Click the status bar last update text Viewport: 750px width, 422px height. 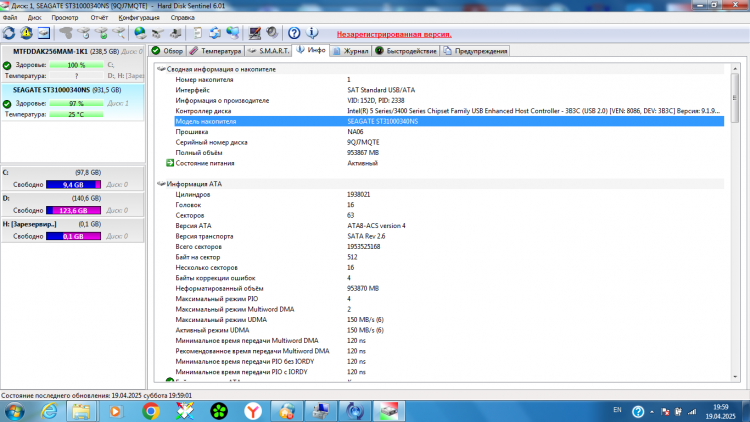coord(97,396)
